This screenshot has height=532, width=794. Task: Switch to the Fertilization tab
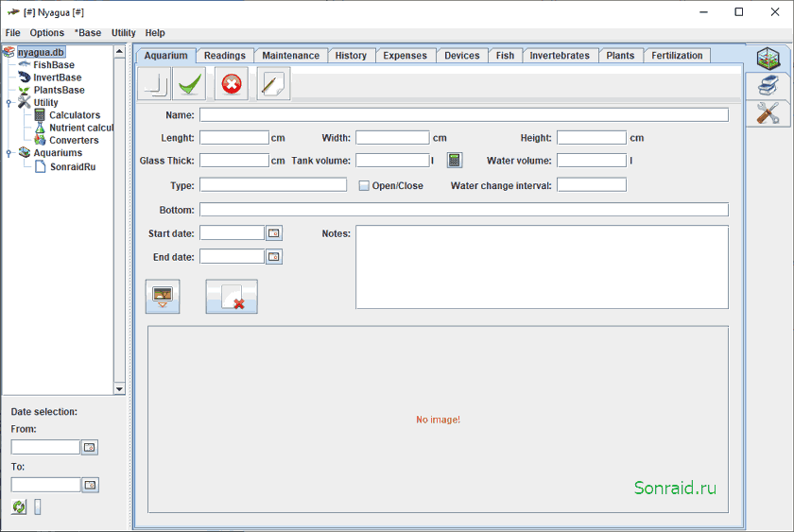(677, 56)
